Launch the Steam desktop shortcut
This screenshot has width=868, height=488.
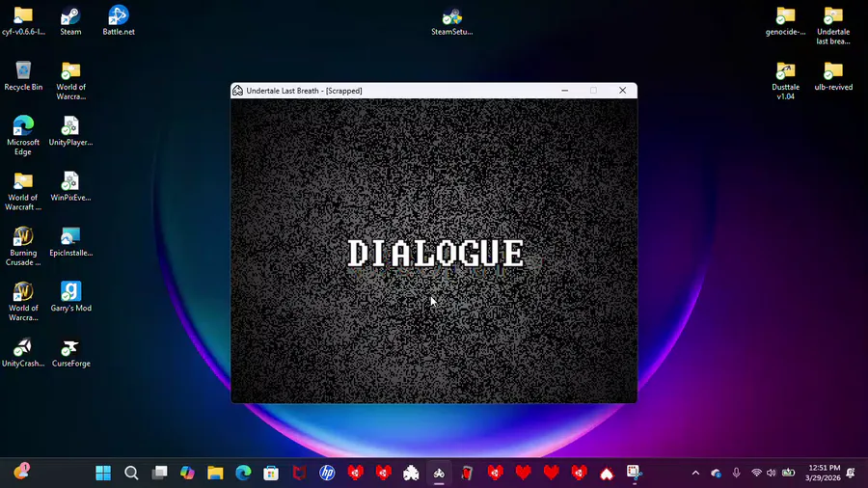tap(70, 21)
